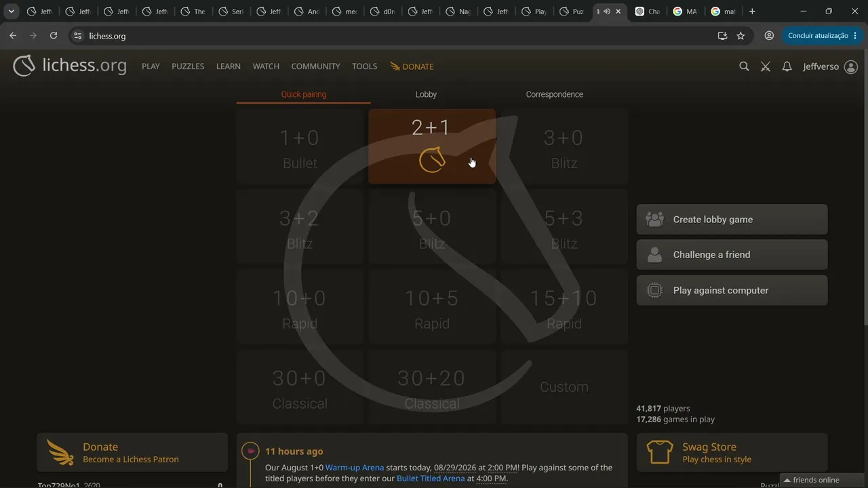
Task: Start a 5+0 Blitz game
Action: click(x=432, y=227)
